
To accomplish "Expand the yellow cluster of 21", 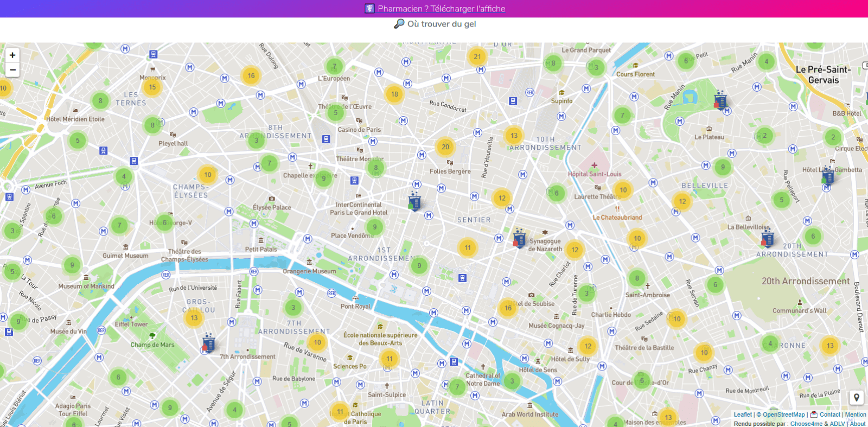I will (477, 56).
